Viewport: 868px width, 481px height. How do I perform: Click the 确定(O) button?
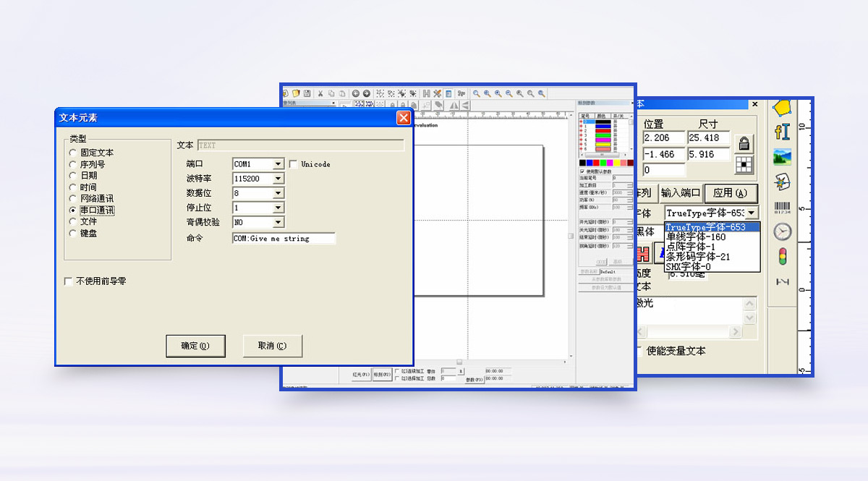(195, 346)
